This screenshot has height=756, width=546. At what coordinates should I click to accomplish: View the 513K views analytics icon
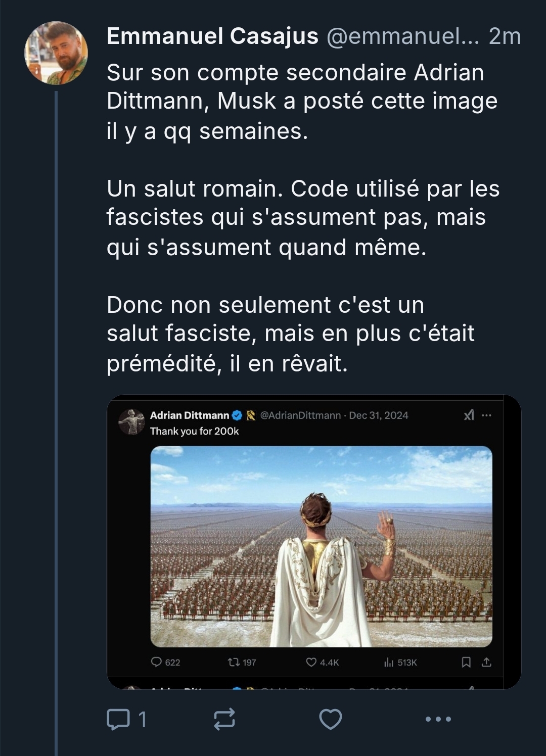[389, 662]
